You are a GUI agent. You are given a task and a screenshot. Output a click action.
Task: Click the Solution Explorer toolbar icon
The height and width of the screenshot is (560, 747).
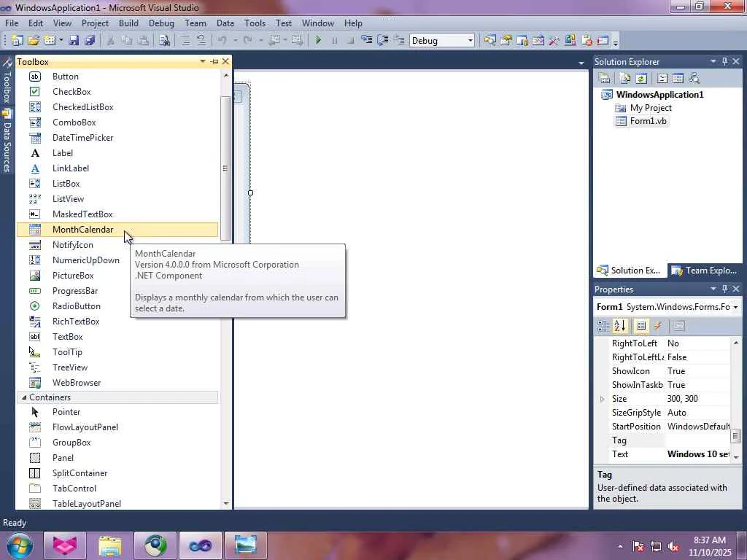coord(490,41)
